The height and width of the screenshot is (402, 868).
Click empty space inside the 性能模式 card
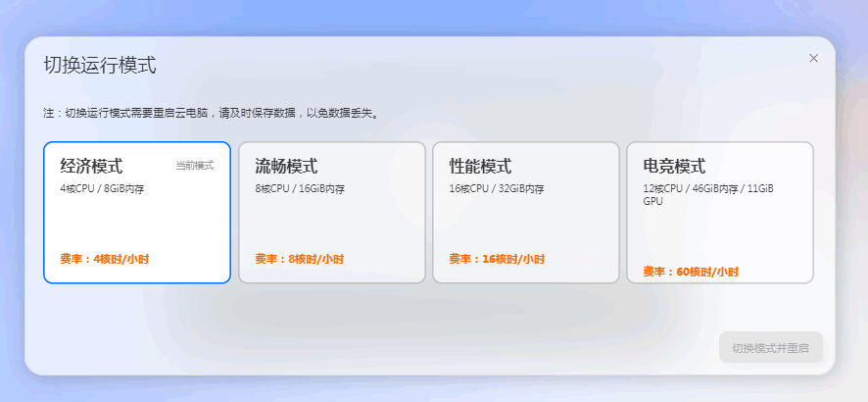[525, 224]
